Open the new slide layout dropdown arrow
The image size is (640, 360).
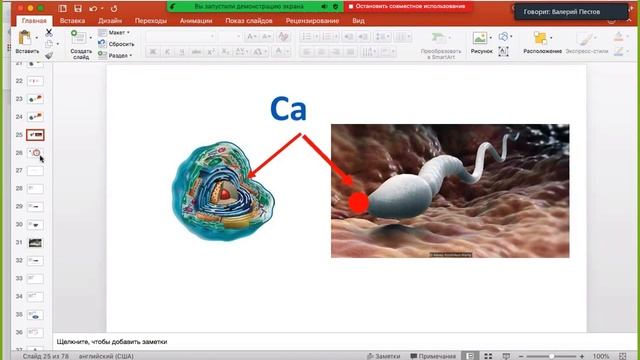[x=90, y=38]
